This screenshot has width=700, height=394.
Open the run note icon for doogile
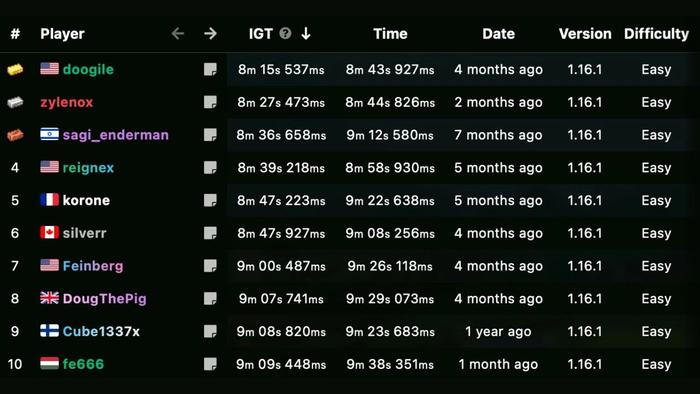click(210, 70)
